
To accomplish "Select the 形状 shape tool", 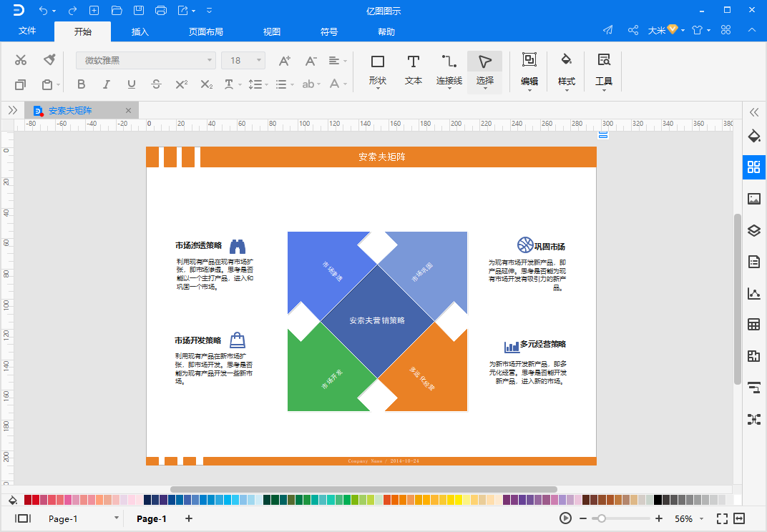I will click(378, 71).
